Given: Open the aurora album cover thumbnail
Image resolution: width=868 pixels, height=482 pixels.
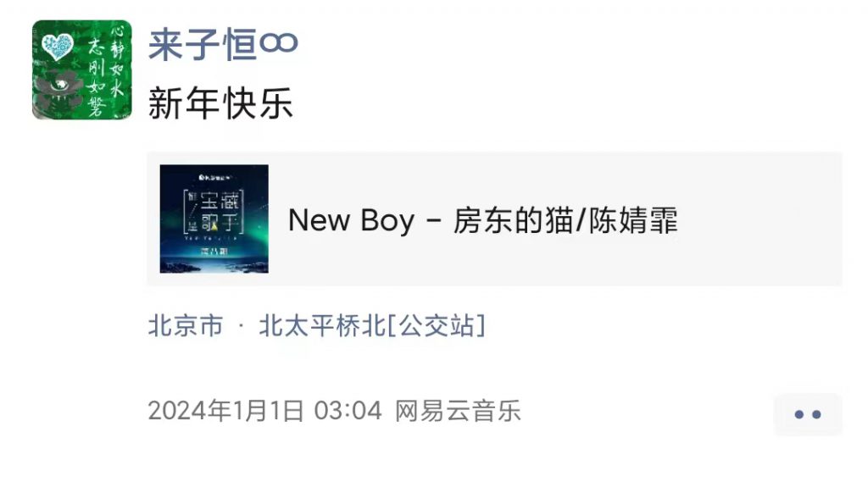Looking at the screenshot, I should 214,219.
